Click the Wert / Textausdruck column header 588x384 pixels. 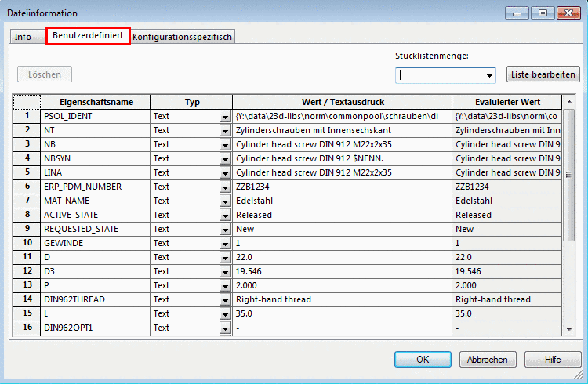point(343,102)
